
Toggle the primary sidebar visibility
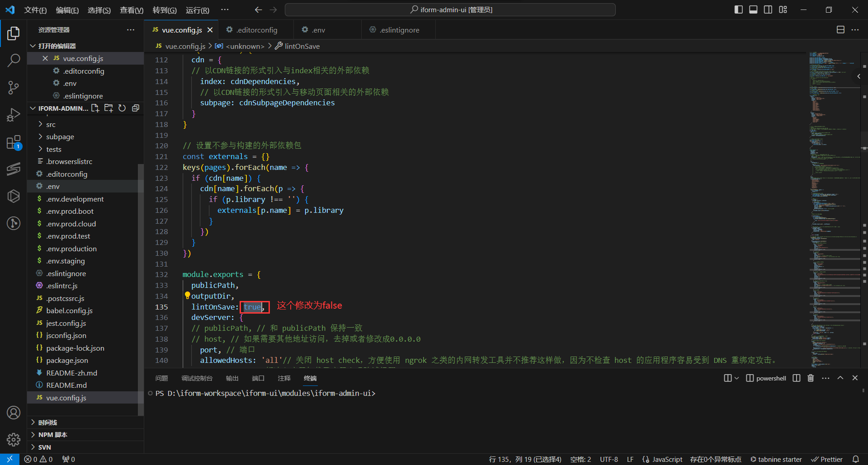coord(738,9)
